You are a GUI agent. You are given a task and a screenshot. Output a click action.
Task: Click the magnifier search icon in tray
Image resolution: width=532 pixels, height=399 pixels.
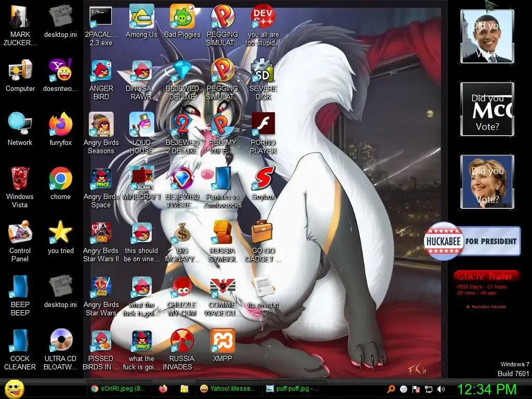tap(391, 389)
